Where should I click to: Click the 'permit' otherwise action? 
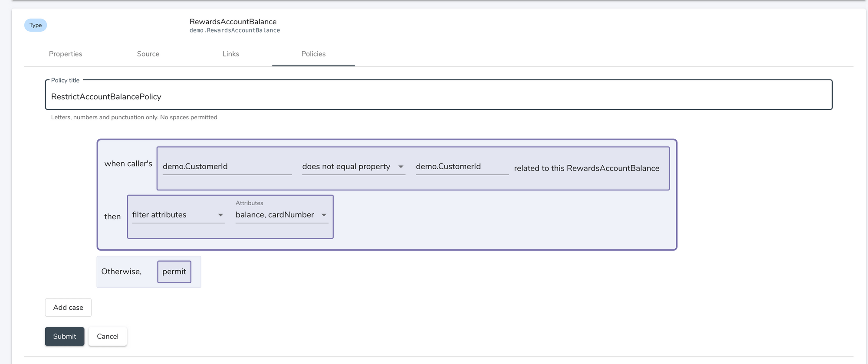tap(174, 272)
